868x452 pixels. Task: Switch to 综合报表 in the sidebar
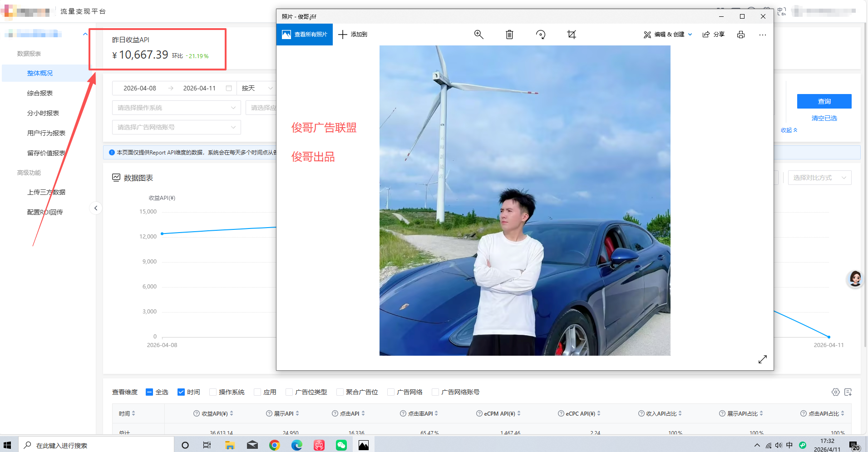tap(40, 93)
